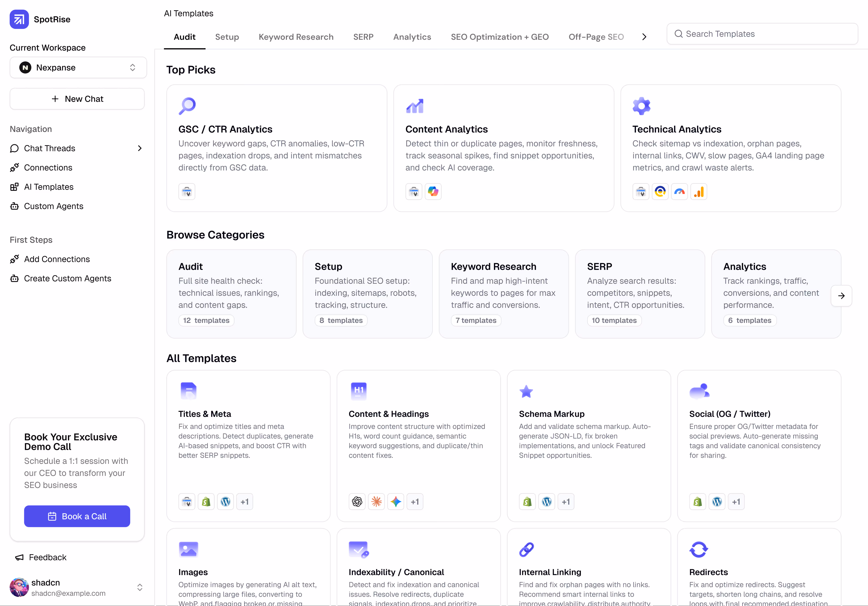Screen dimensions: 868x606
Task: Click the ChatGPT icon in Content & Headings
Action: coord(357,502)
